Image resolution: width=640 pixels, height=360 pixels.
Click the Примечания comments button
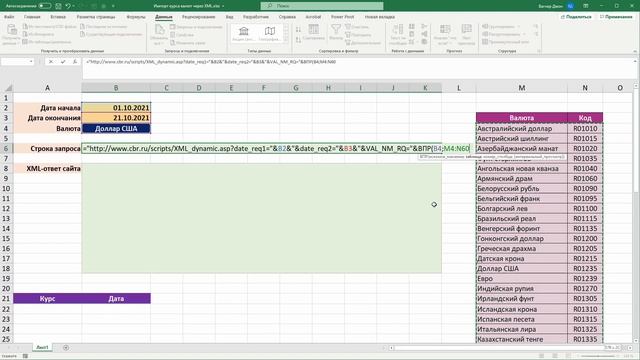coord(616,17)
